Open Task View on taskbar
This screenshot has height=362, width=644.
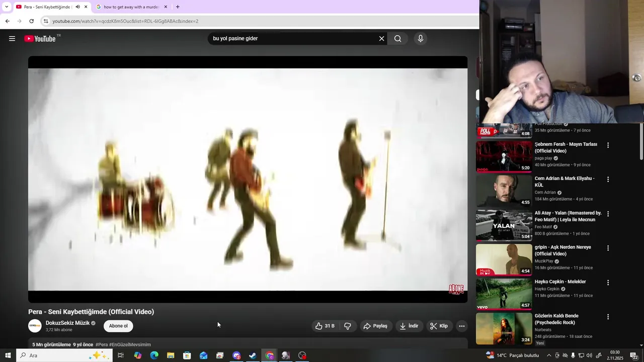(121, 355)
